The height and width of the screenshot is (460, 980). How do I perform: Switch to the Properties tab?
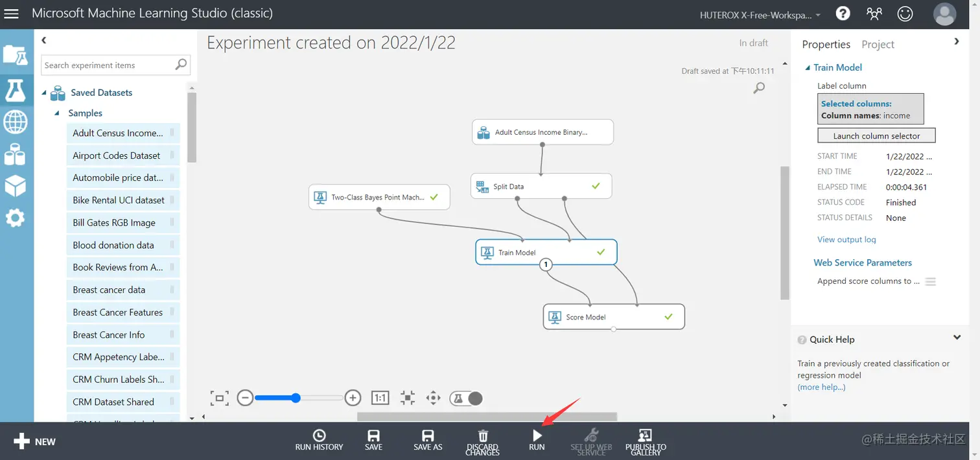[x=826, y=44]
